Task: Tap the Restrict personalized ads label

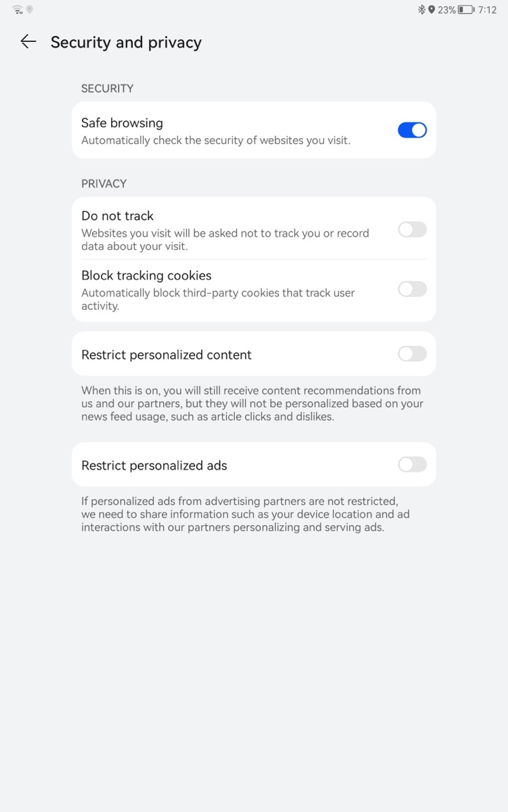Action: pos(154,466)
